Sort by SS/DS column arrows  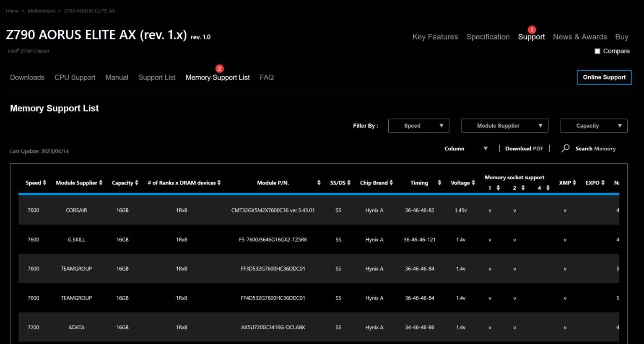[x=349, y=183]
